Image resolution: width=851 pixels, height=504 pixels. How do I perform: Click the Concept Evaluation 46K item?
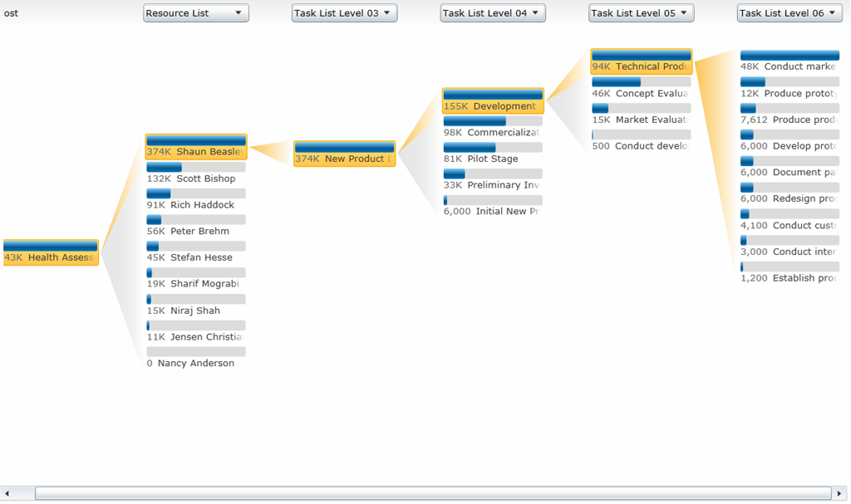pos(641,88)
